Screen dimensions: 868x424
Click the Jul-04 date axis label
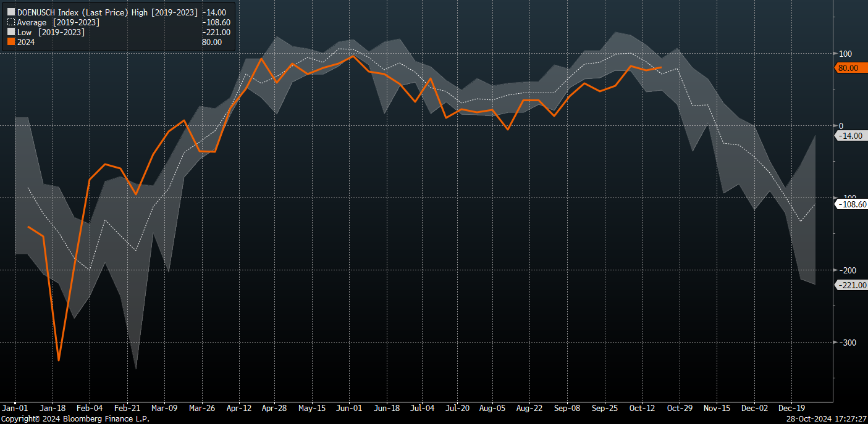422,409
